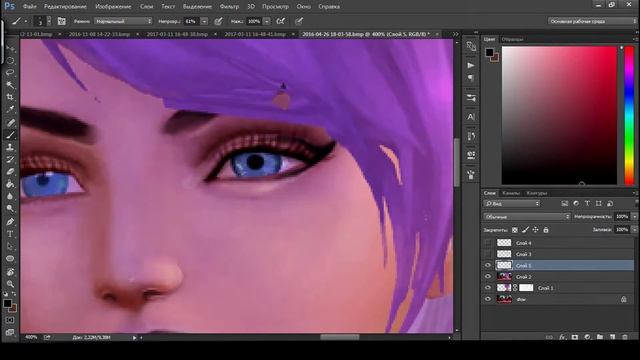Image resolution: width=640 pixels, height=360 pixels.
Task: Select the Pen tool
Action: click(x=10, y=222)
